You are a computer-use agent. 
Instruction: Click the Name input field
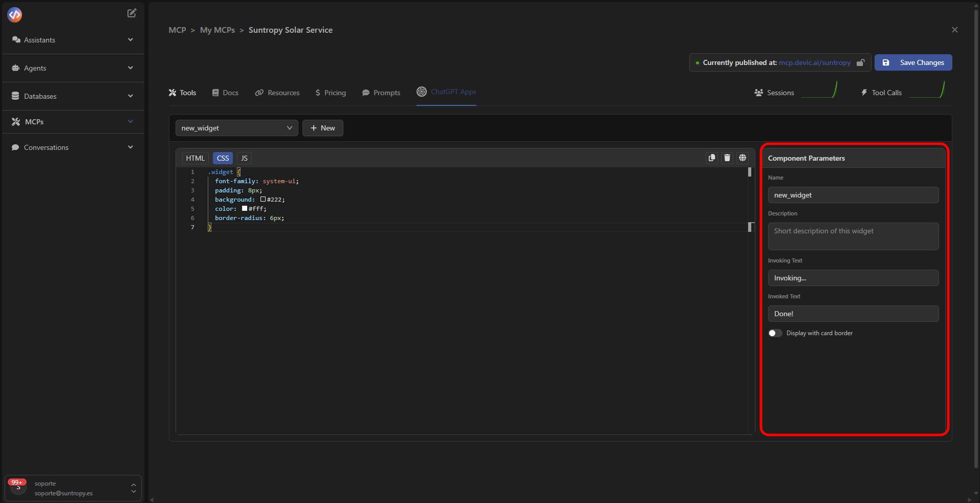pyautogui.click(x=853, y=195)
